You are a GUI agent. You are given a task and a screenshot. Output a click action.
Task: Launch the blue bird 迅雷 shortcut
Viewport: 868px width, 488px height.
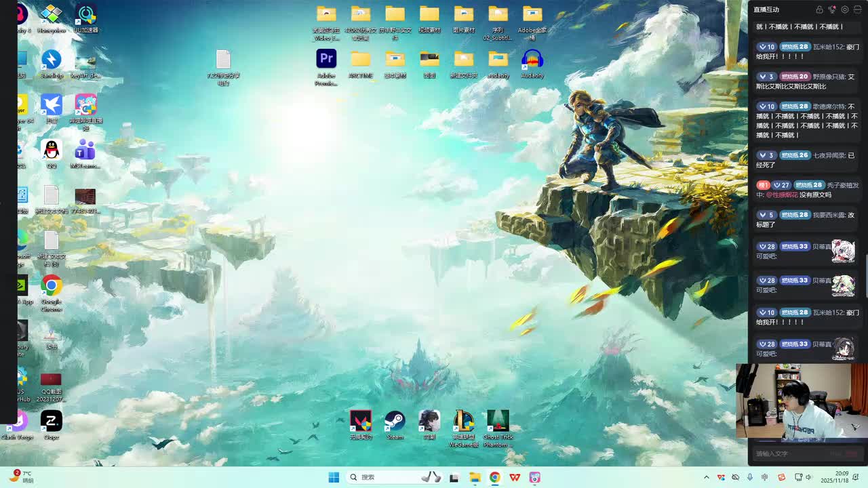coord(52,108)
